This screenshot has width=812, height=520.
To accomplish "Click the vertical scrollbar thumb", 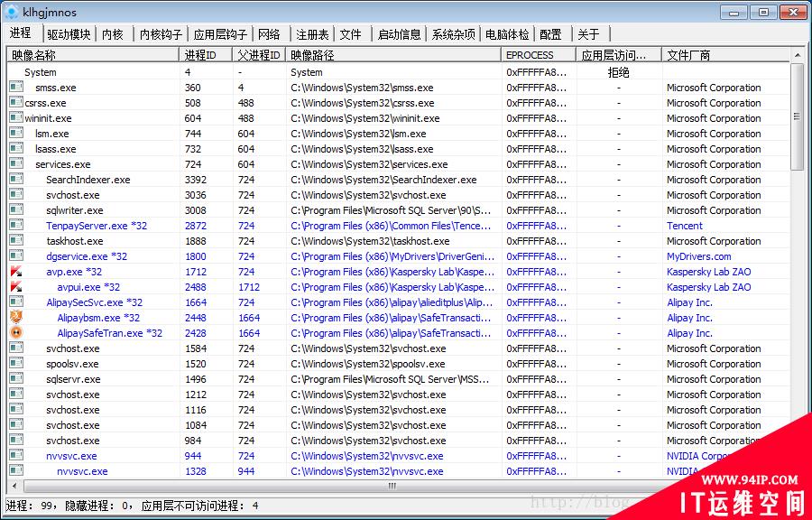I will (x=797, y=116).
